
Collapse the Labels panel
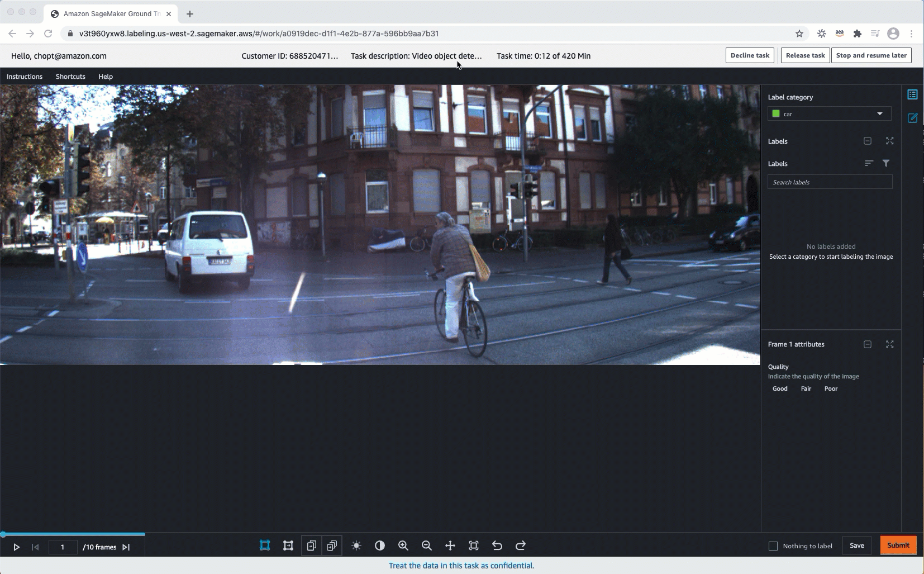coord(867,141)
